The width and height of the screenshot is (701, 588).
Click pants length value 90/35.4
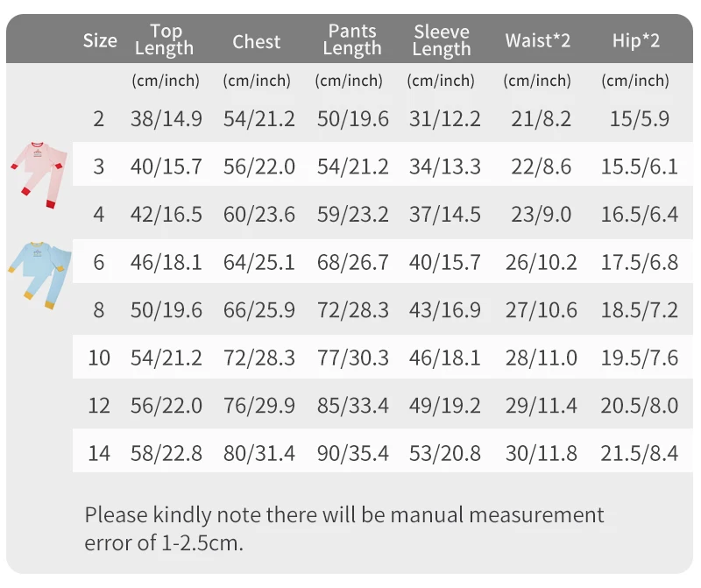point(353,453)
